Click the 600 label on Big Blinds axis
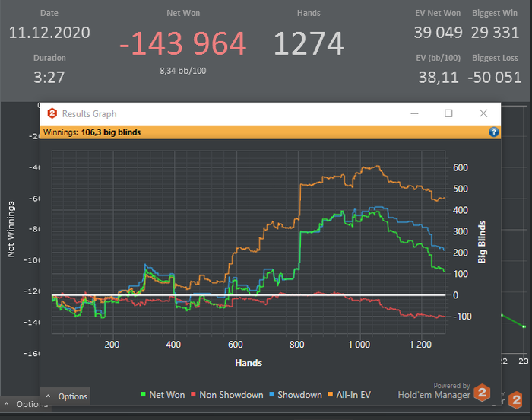 tap(461, 167)
